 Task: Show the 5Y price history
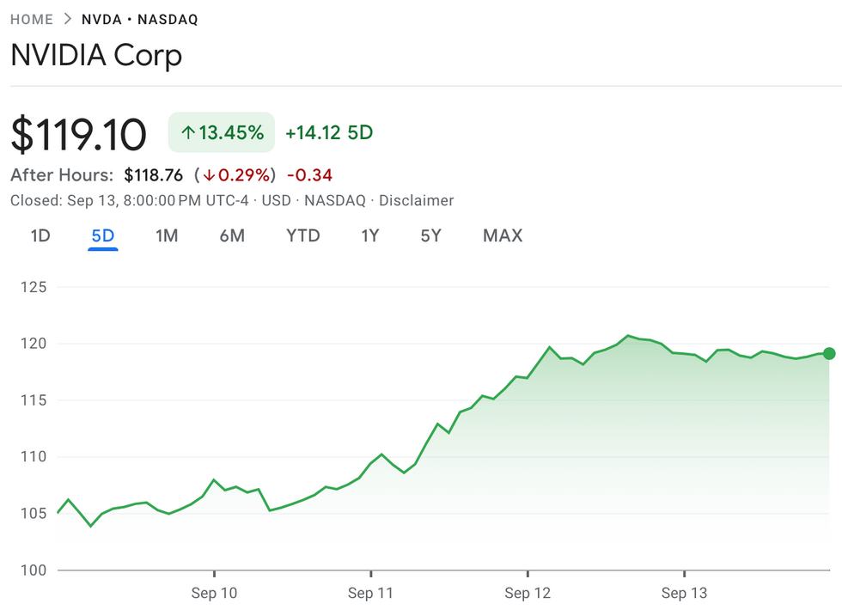(x=430, y=235)
